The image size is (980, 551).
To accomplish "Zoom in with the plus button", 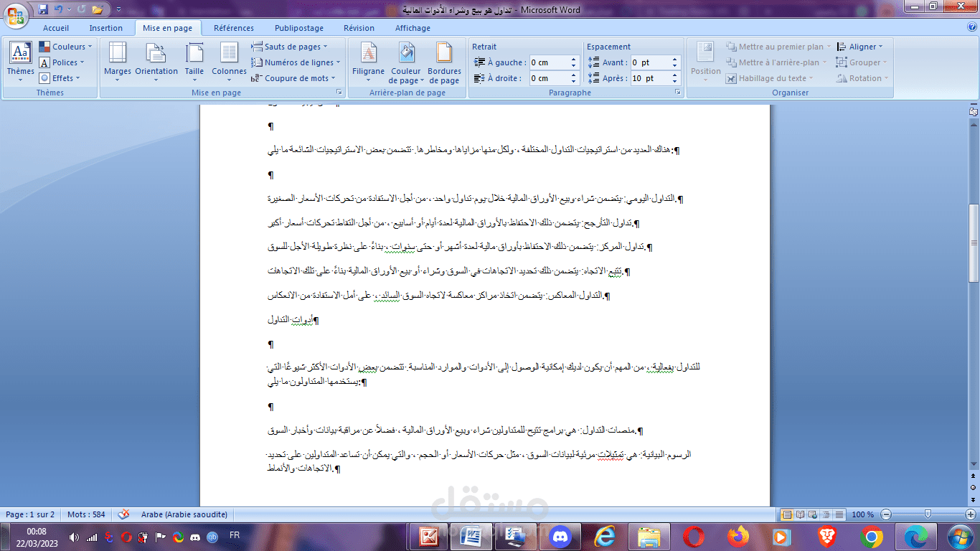I will 969,514.
